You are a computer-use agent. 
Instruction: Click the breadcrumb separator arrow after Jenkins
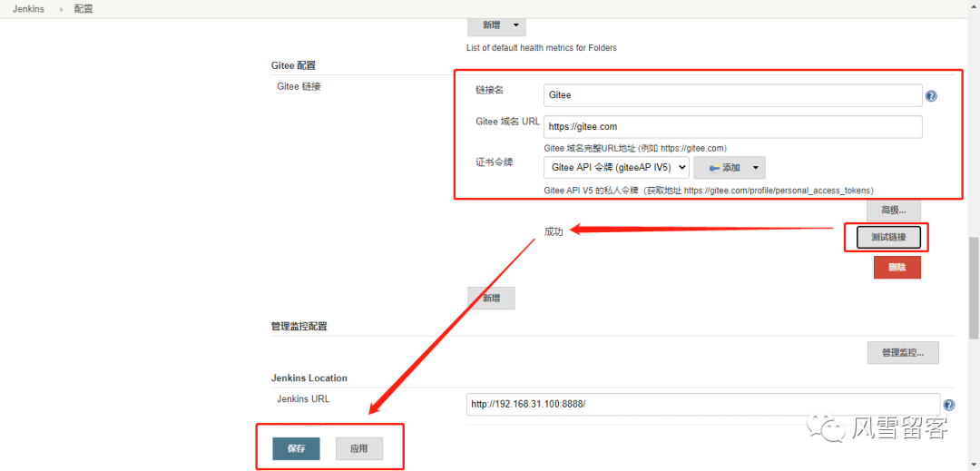click(x=62, y=10)
